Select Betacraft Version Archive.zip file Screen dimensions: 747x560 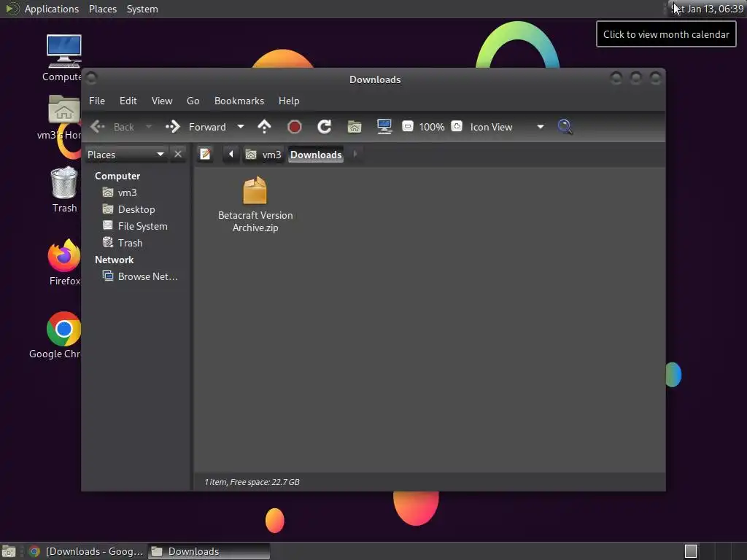coord(255,205)
